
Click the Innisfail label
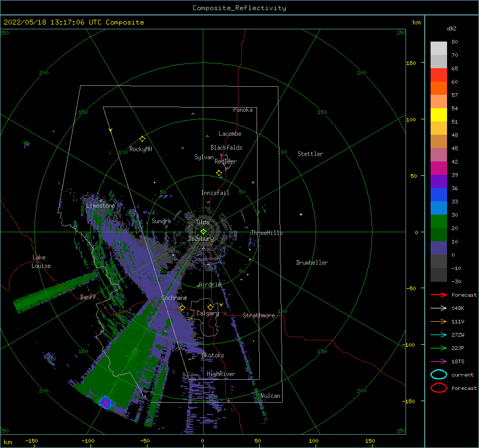(x=215, y=193)
